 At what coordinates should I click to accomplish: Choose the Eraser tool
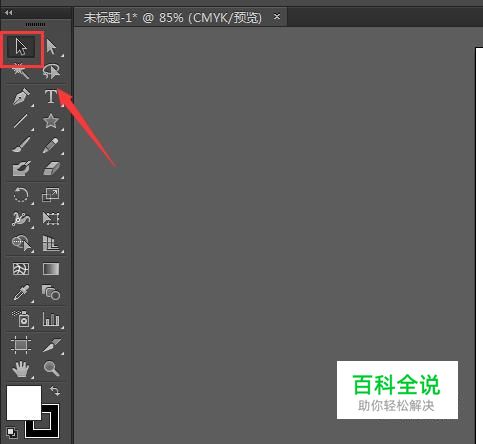point(51,169)
